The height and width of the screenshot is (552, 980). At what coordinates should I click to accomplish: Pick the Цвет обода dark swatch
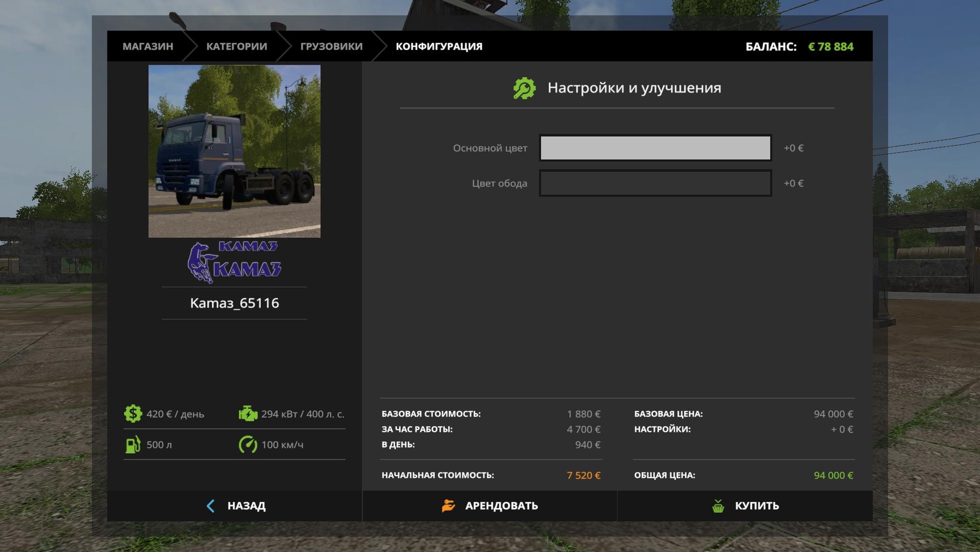(x=655, y=183)
